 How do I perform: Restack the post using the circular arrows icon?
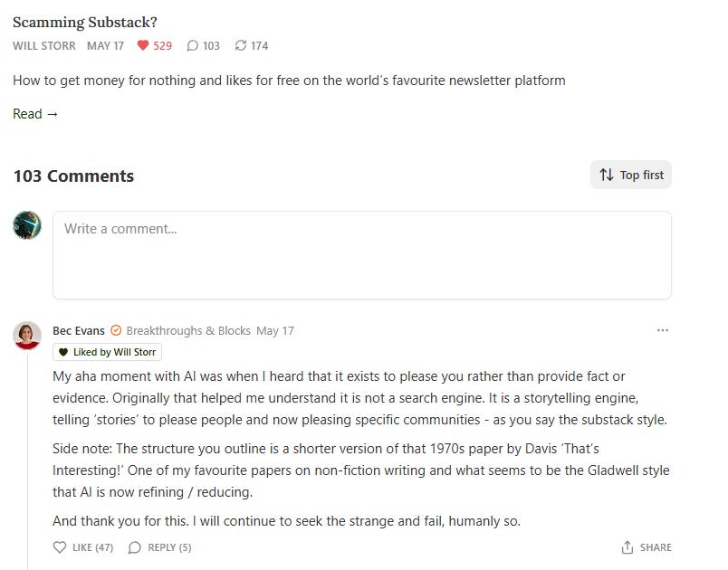click(238, 45)
